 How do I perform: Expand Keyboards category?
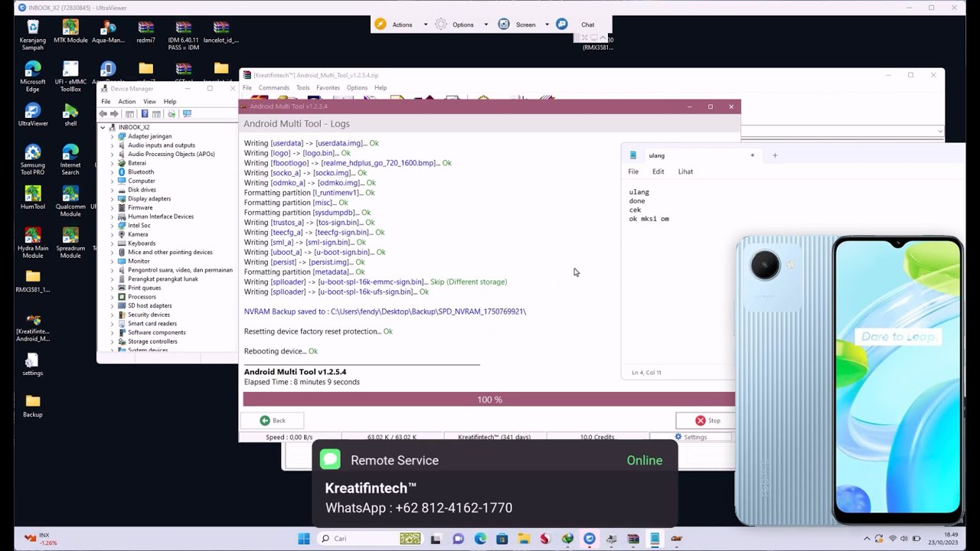click(113, 243)
